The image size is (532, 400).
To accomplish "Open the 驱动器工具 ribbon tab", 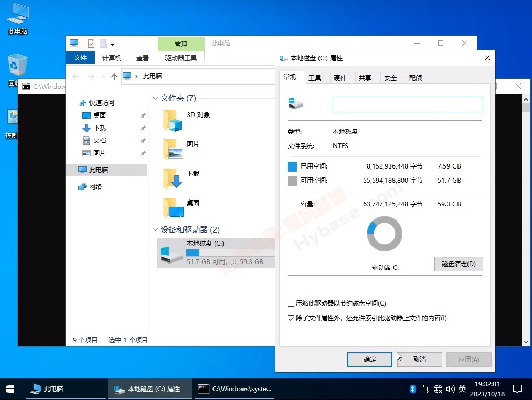I will 181,58.
